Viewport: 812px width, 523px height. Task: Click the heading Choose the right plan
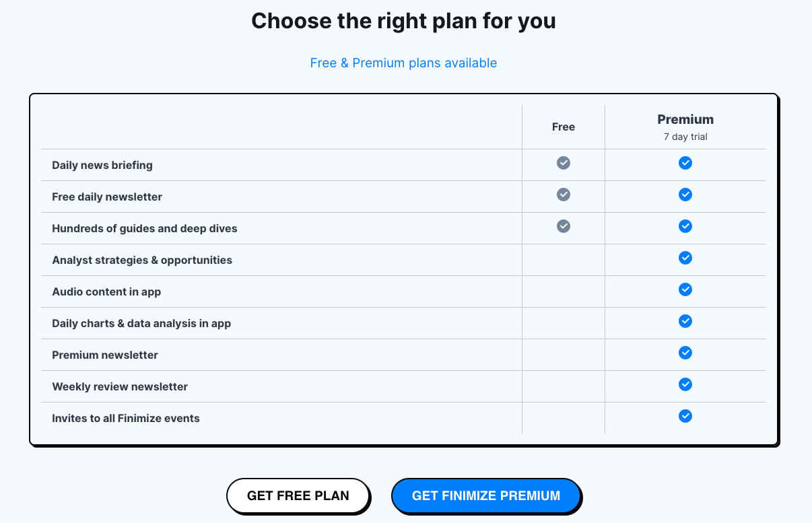(403, 21)
